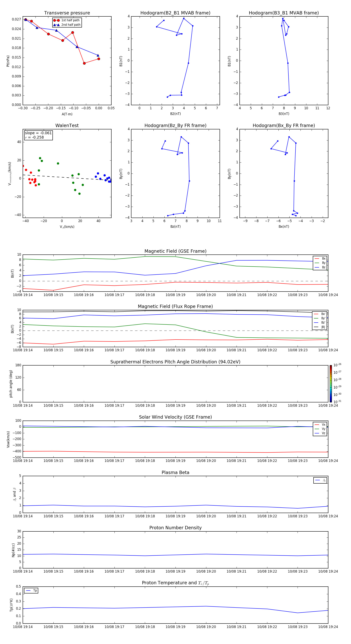Click the "Hodogram(Bx_By FR frame)" title
351x644 pixels.
click(x=284, y=125)
